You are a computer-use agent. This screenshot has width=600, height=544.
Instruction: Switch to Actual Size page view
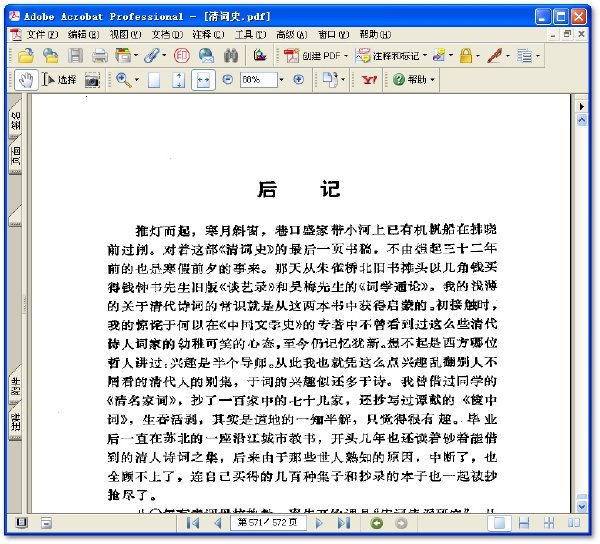tap(154, 80)
